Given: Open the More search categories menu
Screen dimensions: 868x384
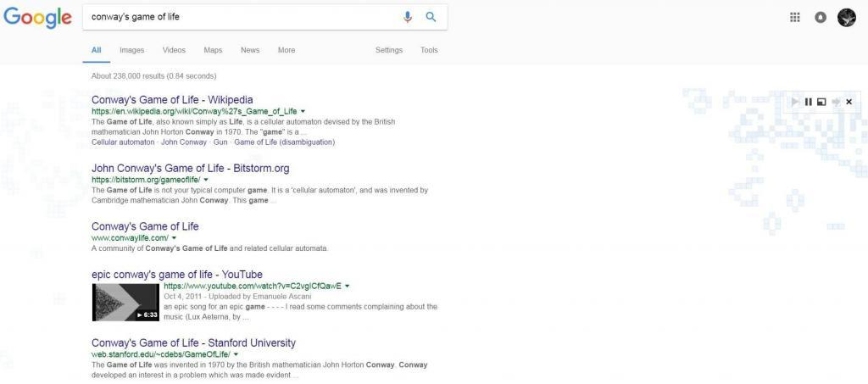Looking at the screenshot, I should point(287,50).
